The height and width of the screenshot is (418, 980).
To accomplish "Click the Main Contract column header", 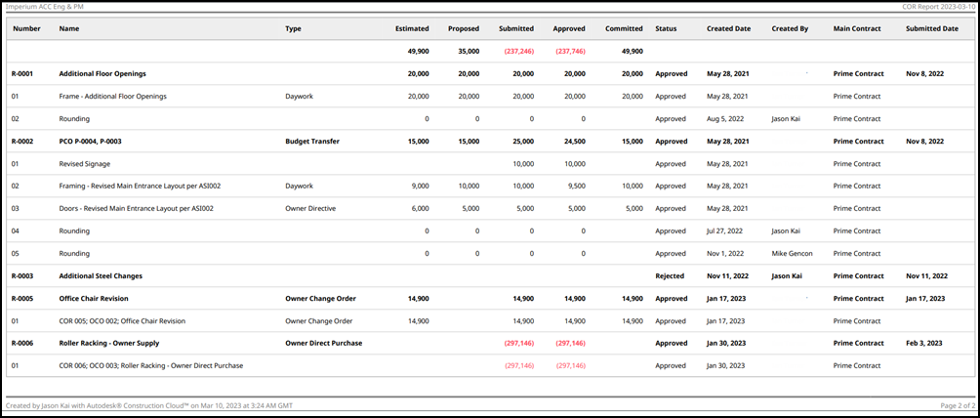I will [x=857, y=28].
